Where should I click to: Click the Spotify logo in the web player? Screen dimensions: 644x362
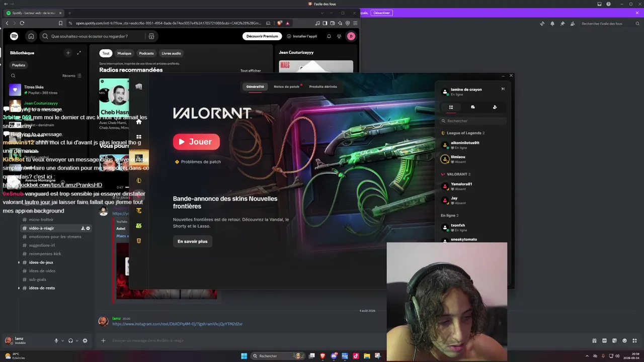14,36
